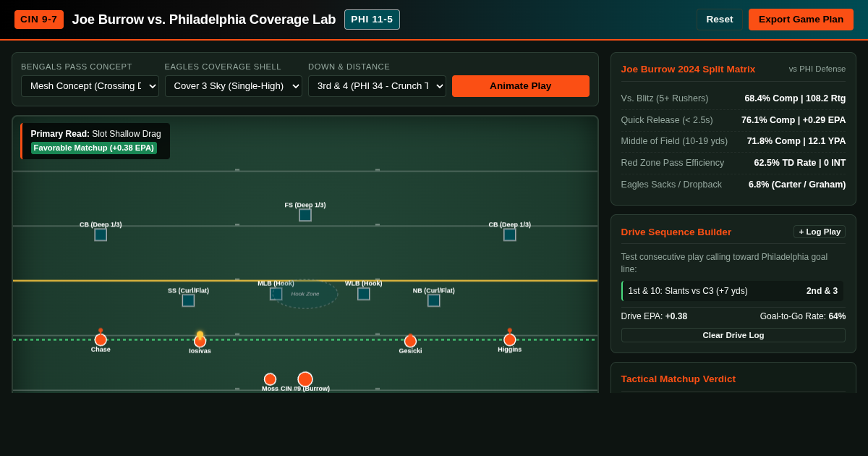Animate the play
The width and height of the screenshot is (868, 456).
pos(521,86)
